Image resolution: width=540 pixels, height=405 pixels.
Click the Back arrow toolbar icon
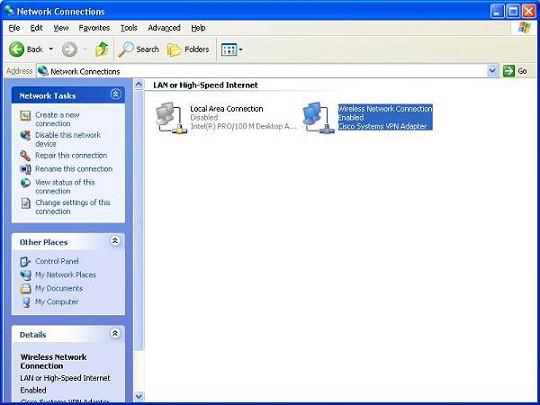(16, 50)
